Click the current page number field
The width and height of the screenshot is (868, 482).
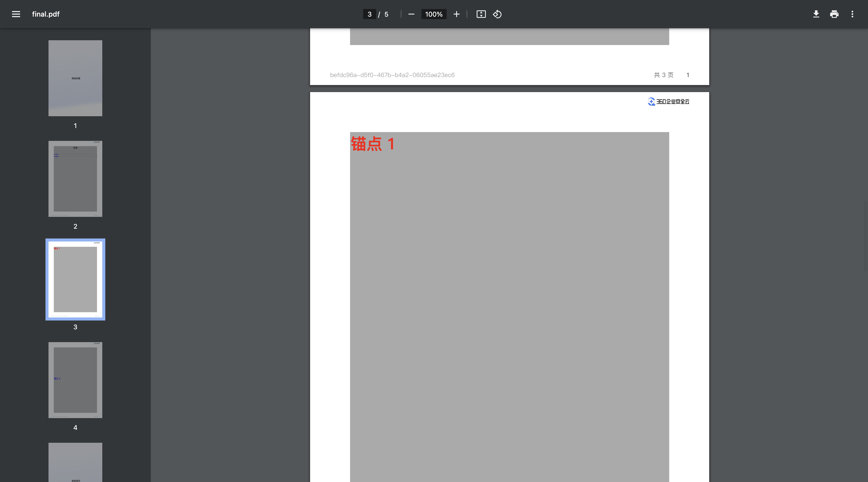coord(369,14)
